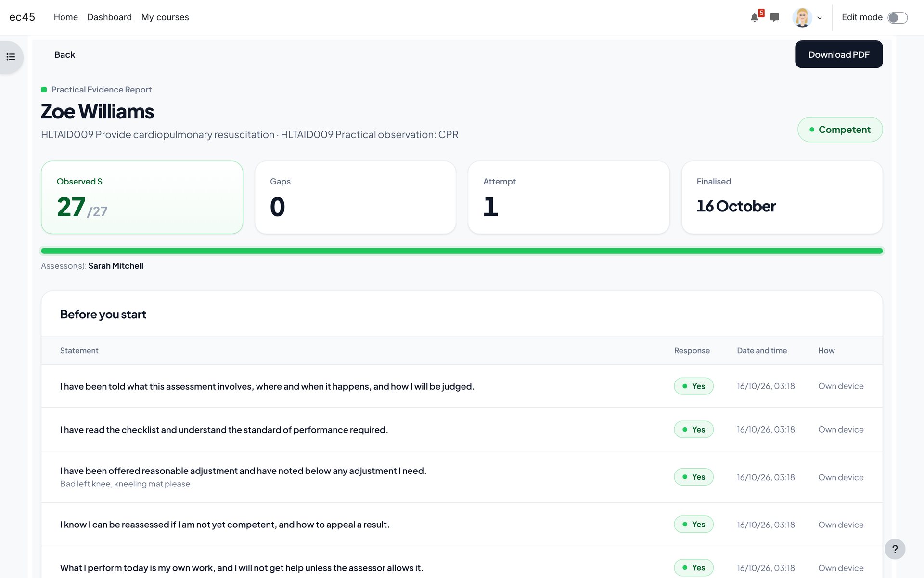Open the help question mark button
Screen dimensions: 924x578
pyautogui.click(x=895, y=549)
